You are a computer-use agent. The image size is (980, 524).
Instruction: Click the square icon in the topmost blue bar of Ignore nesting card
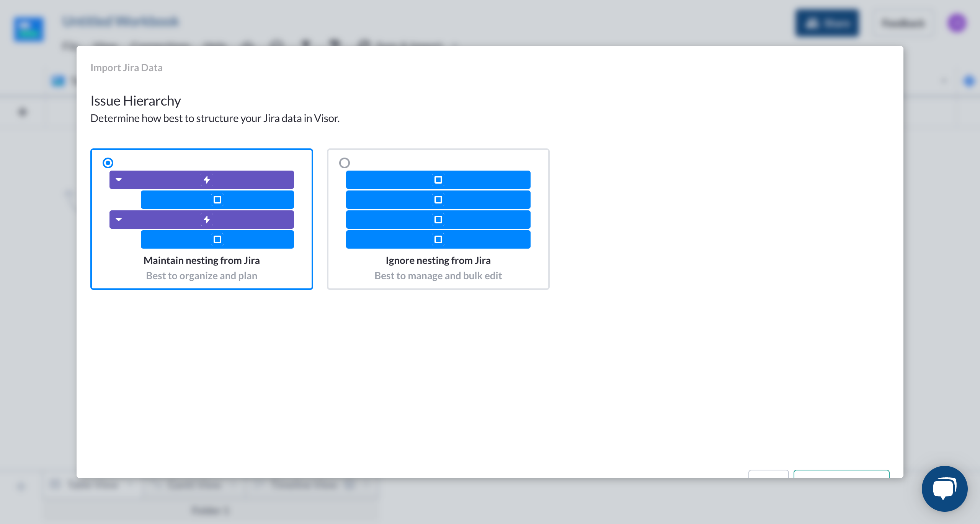click(x=438, y=180)
